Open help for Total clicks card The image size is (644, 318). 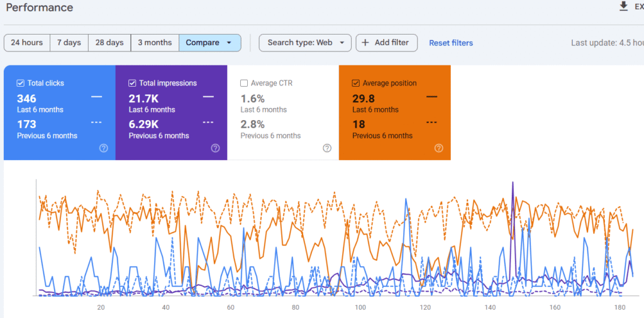104,148
